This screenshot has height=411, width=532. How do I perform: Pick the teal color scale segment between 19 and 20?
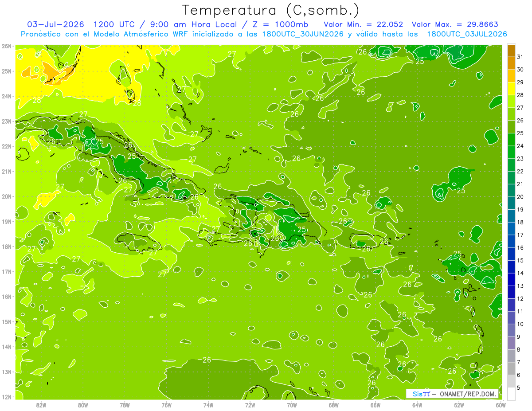point(511,203)
